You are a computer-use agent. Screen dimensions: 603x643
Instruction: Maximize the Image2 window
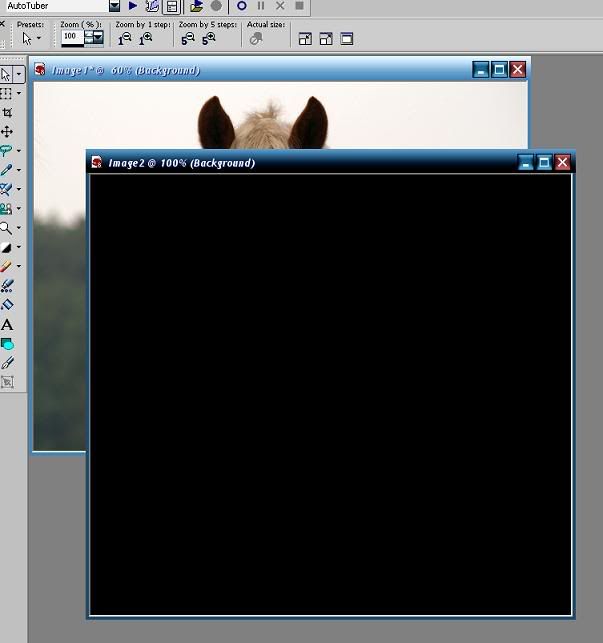pos(544,162)
